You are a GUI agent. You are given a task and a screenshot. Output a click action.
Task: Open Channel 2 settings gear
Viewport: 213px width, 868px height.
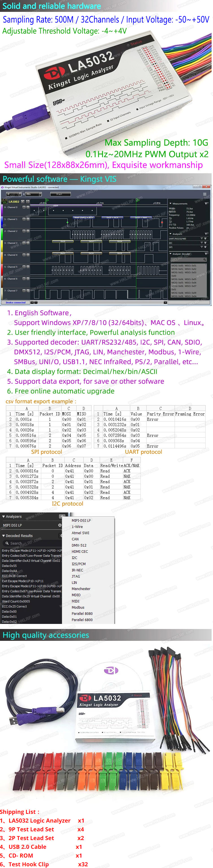click(x=24, y=231)
